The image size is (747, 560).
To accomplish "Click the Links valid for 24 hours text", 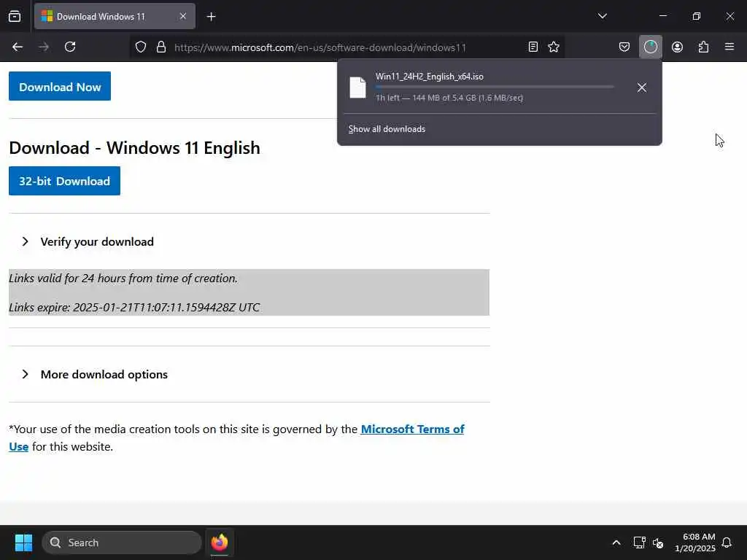I will pyautogui.click(x=123, y=279).
